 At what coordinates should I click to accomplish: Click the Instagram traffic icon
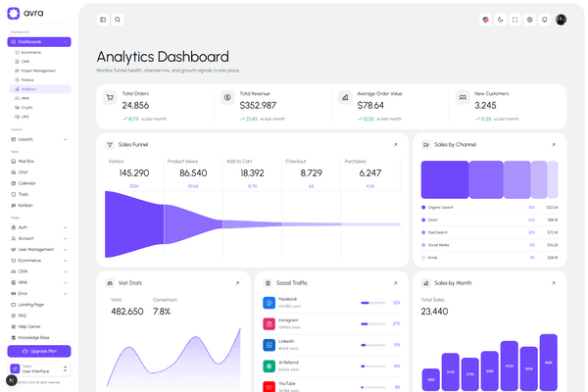[269, 323]
